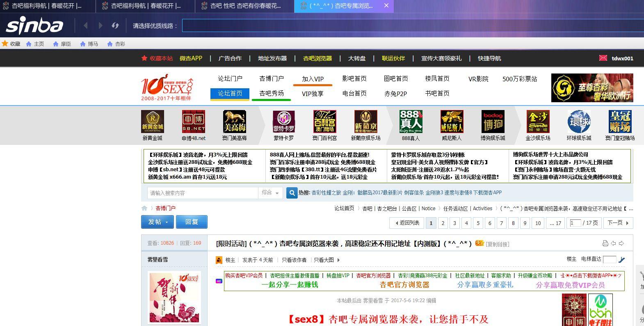Open the 博马 bookmark
Image resolution: width=644 pixels, height=326 pixels.
coord(89,44)
